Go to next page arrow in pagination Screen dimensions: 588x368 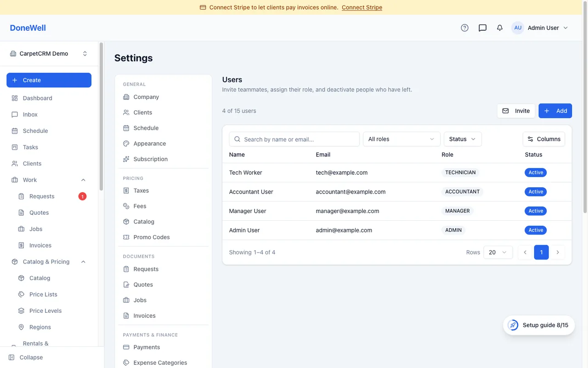tap(558, 252)
